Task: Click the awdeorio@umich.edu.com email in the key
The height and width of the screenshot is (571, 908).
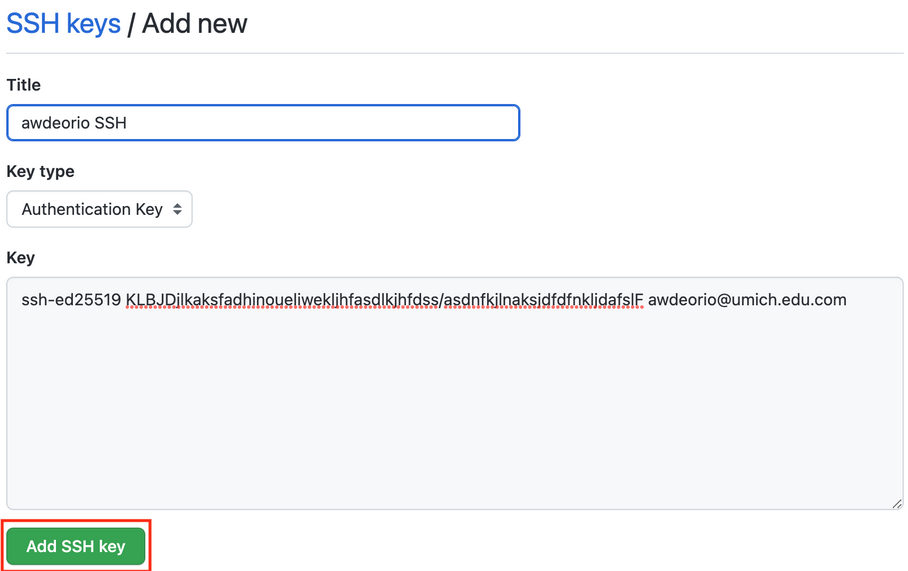Action: coord(747,299)
